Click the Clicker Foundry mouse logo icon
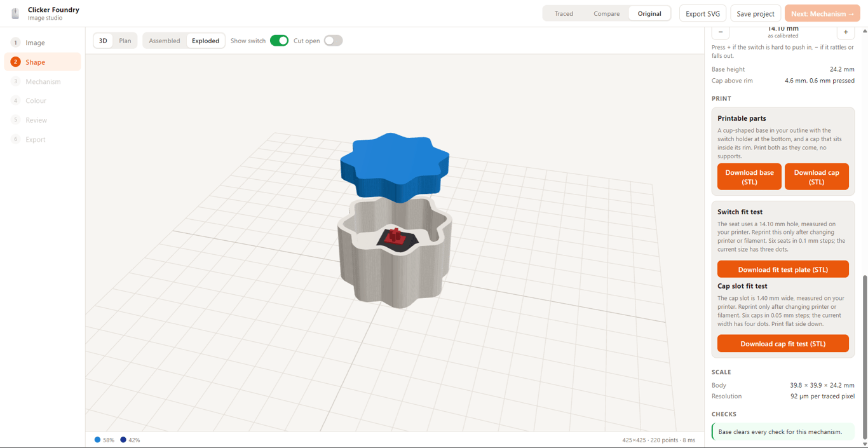The width and height of the screenshot is (868, 448). pyautogui.click(x=15, y=13)
